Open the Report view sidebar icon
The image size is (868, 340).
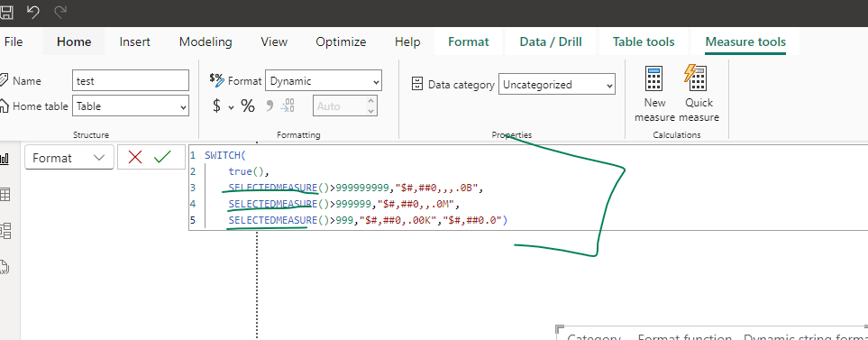(5, 160)
